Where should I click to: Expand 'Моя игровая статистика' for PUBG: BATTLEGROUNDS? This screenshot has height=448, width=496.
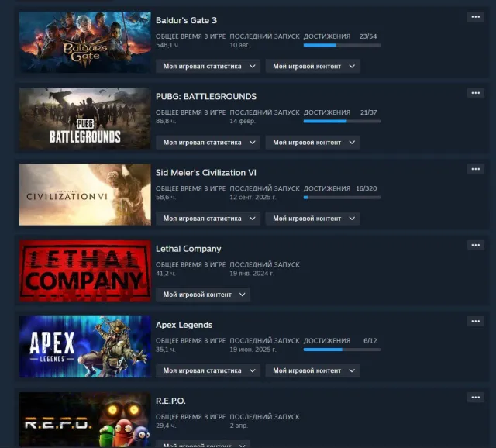click(x=208, y=143)
